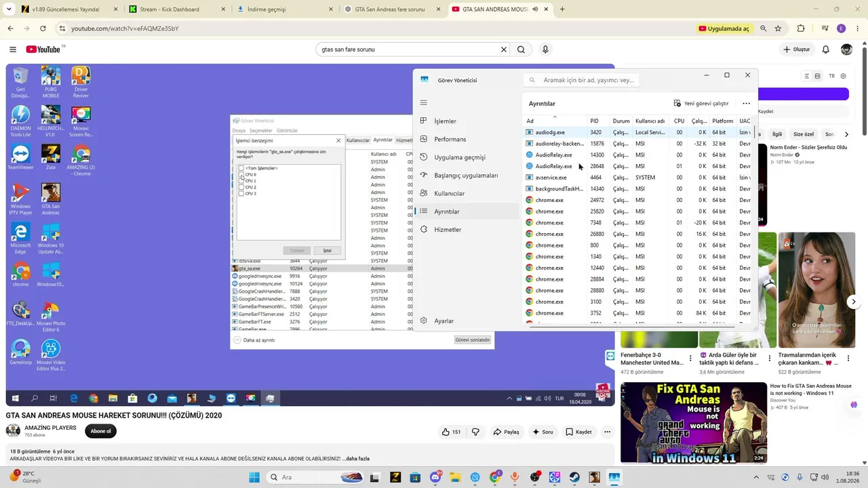Click Kaydet save button under video
868x488 pixels.
click(x=579, y=432)
